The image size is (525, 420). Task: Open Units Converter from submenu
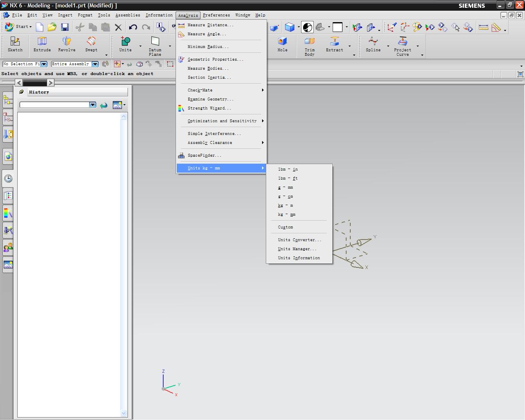(x=299, y=240)
